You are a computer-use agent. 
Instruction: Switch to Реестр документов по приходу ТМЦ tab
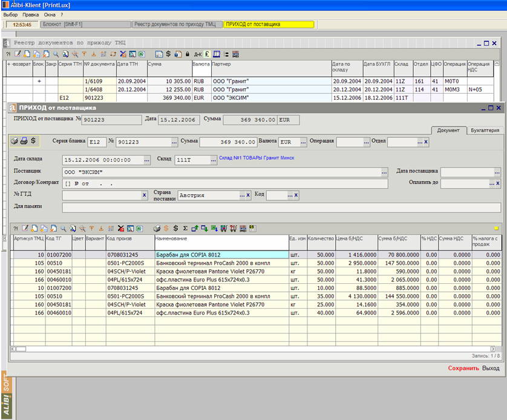[177, 24]
